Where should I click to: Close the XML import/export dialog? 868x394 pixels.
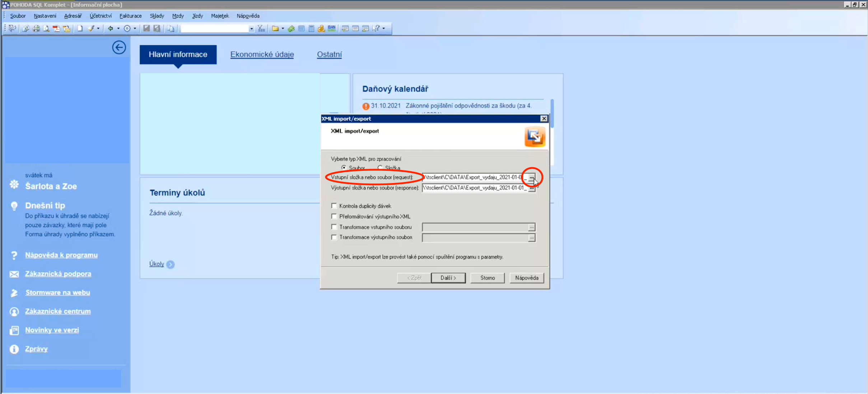[544, 119]
